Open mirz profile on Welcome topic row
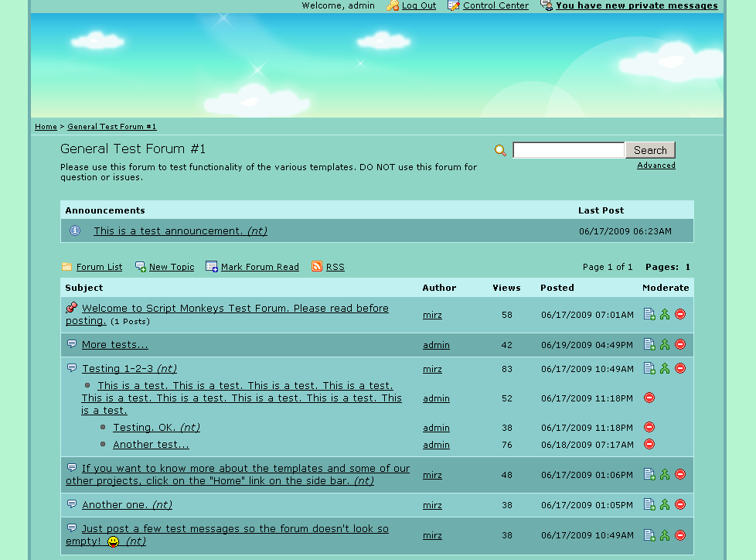The height and width of the screenshot is (560, 756). point(432,315)
